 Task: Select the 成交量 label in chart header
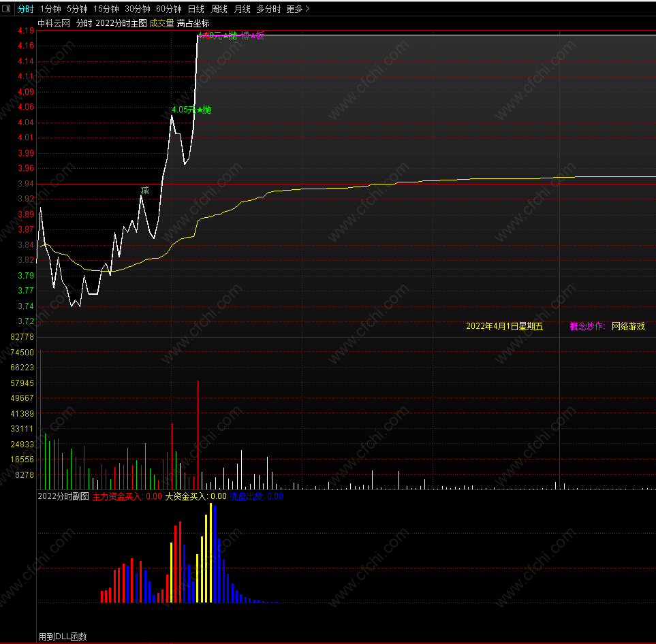[162, 23]
